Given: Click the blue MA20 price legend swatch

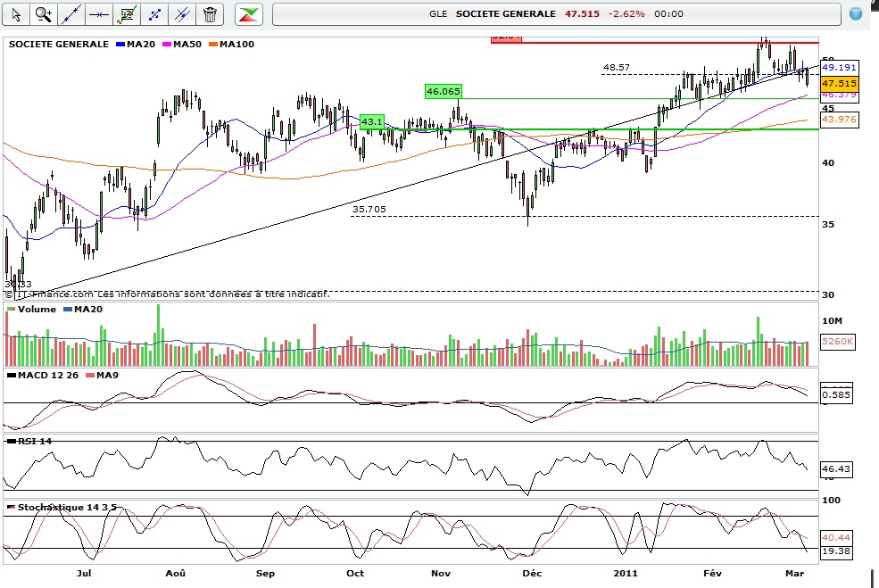Looking at the screenshot, I should (x=120, y=45).
